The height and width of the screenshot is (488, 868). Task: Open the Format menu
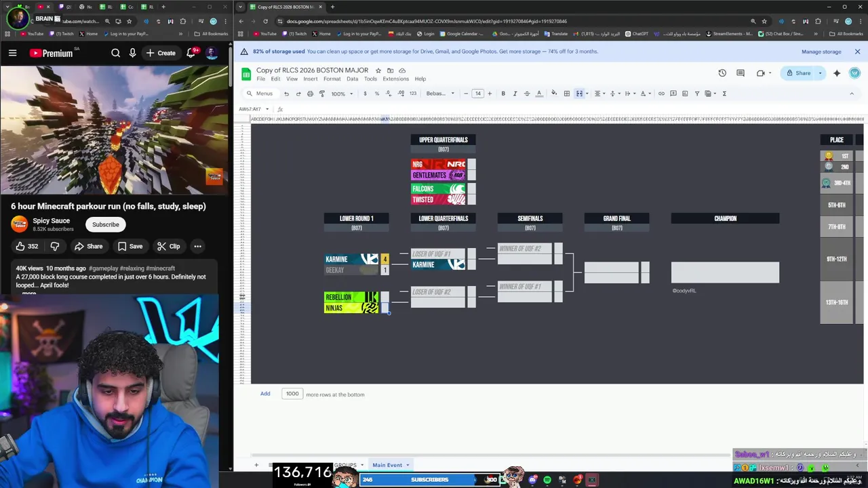332,79
